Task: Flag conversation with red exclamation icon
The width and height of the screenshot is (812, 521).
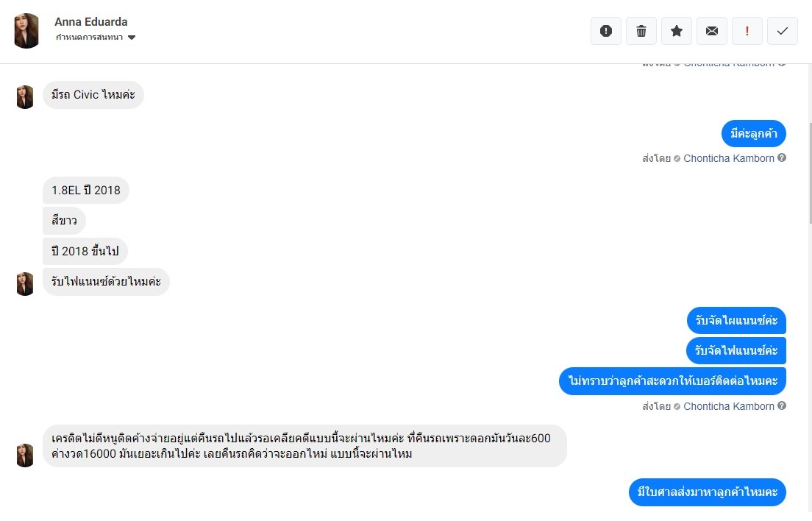Action: coord(747,31)
